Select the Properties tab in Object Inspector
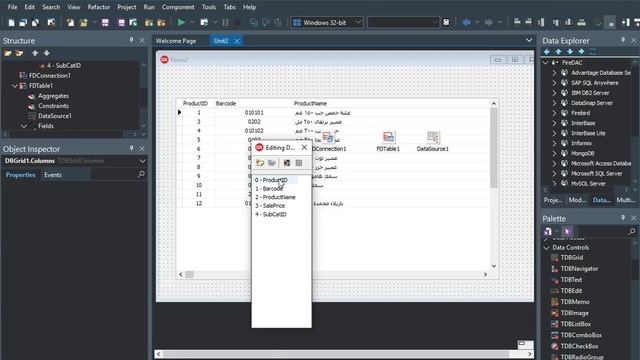Viewport: 640px width, 360px height. coord(20,175)
